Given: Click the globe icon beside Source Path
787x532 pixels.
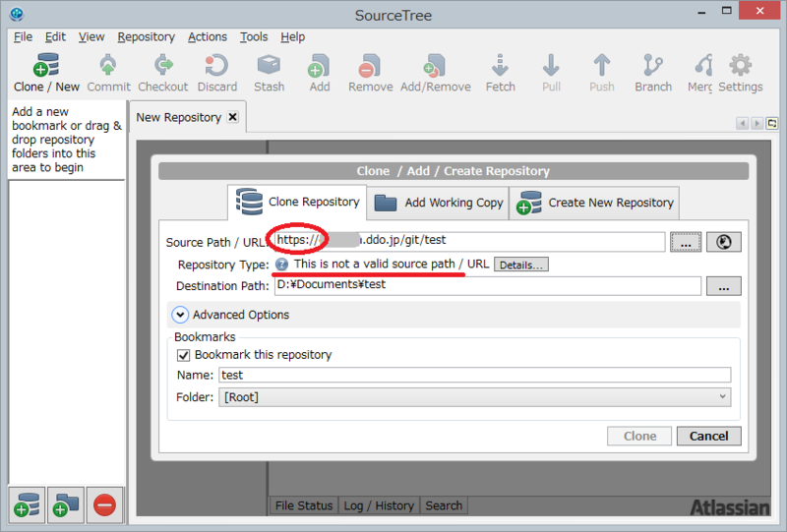Looking at the screenshot, I should pos(723,242).
